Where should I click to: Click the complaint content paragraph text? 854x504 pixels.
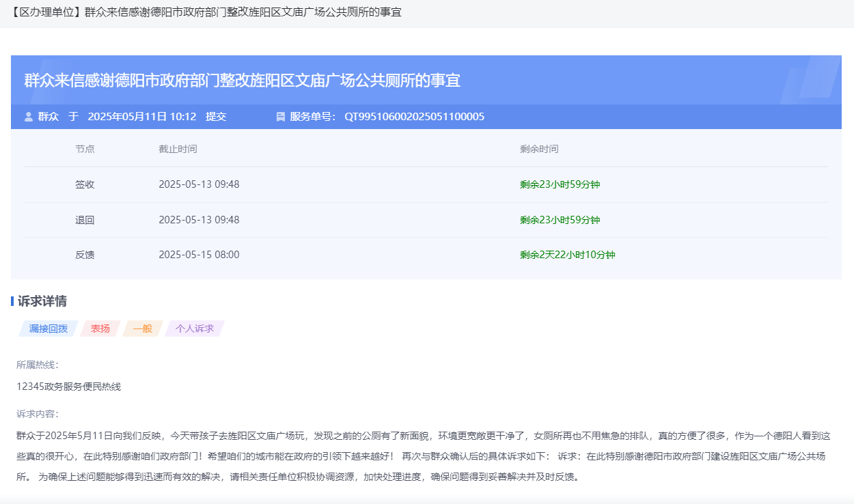424,456
